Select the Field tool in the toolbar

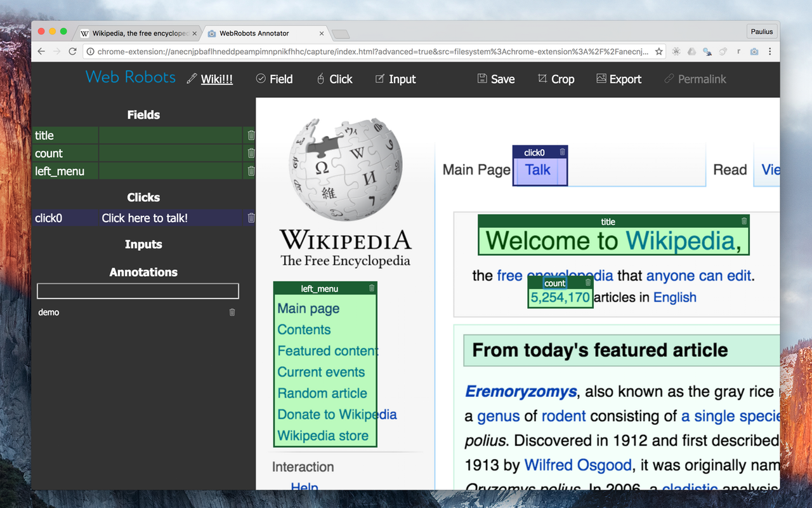coord(274,79)
